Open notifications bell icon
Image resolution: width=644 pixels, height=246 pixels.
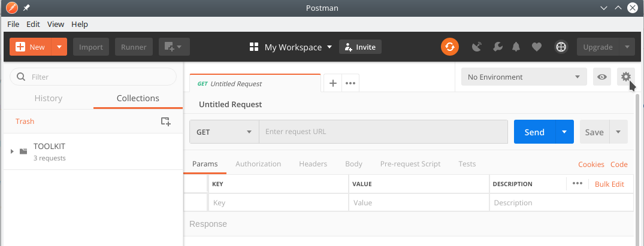[x=516, y=47]
